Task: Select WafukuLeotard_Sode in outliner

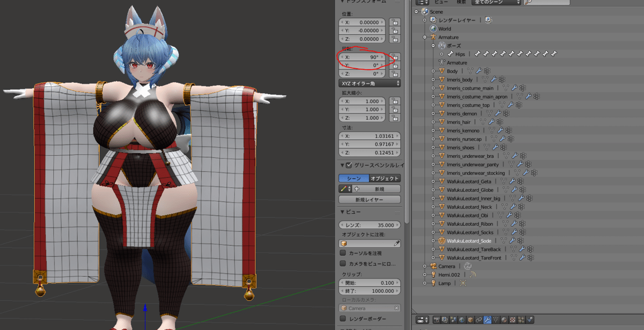Action: pos(469,241)
